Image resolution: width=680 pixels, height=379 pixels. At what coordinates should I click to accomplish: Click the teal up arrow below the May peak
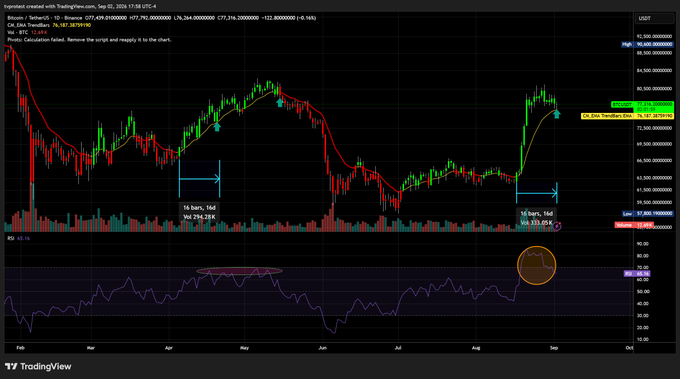click(x=280, y=102)
